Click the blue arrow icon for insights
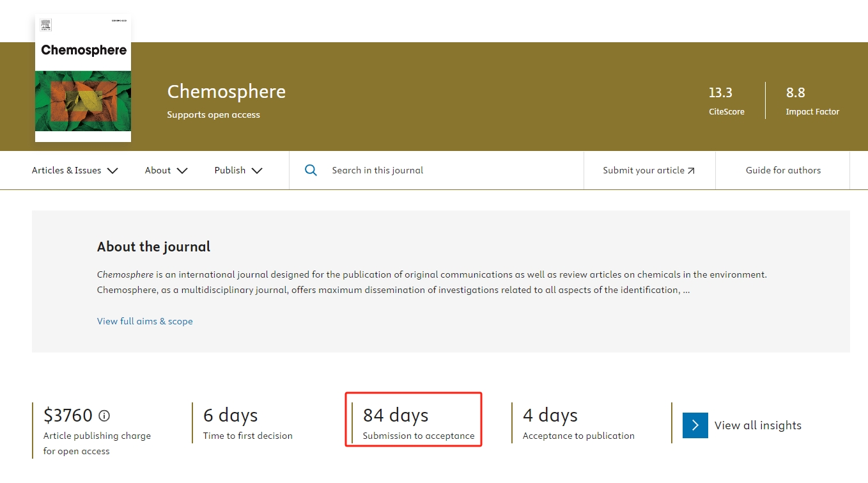The image size is (868, 483). tap(695, 425)
